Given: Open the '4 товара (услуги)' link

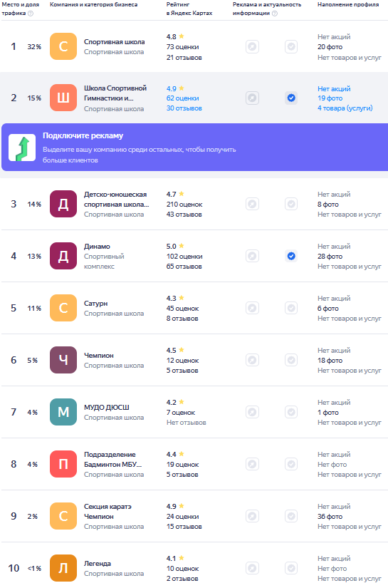Looking at the screenshot, I should pos(345,108).
